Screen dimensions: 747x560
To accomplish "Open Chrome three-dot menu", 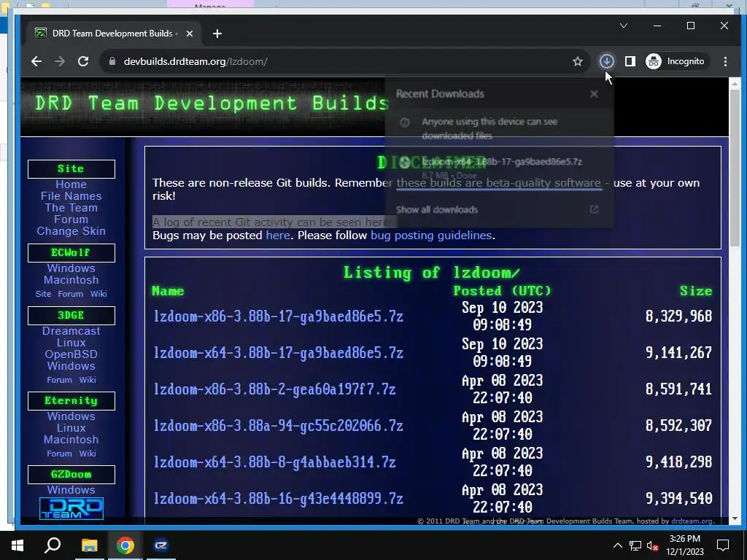I will pyautogui.click(x=725, y=61).
